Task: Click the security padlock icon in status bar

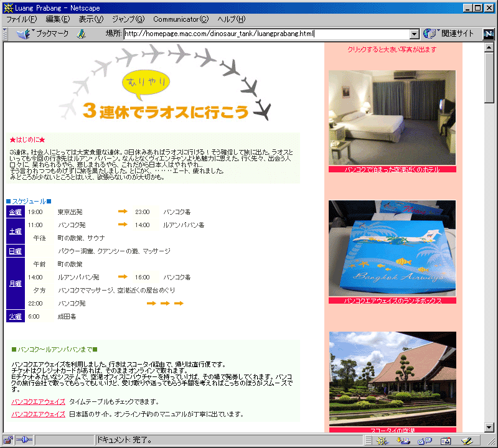Action: click(8, 440)
